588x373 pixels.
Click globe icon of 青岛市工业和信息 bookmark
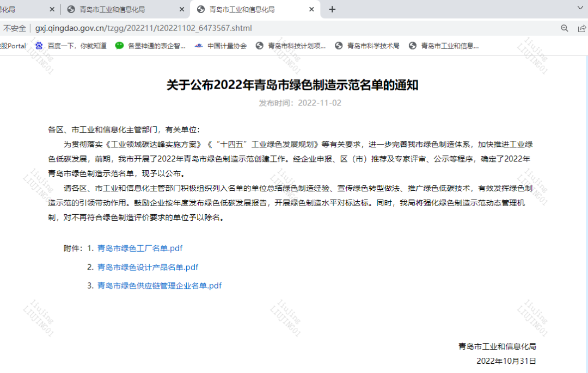pyautogui.click(x=413, y=46)
